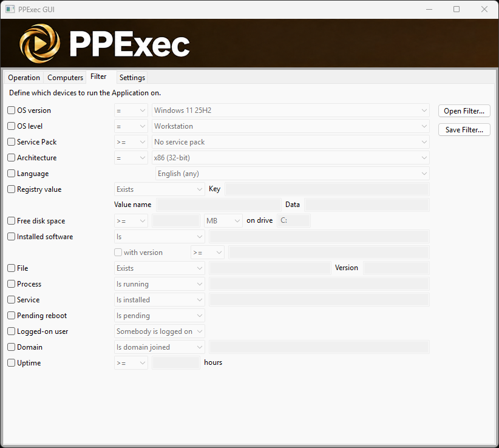Click the Process name input field

pos(319,284)
